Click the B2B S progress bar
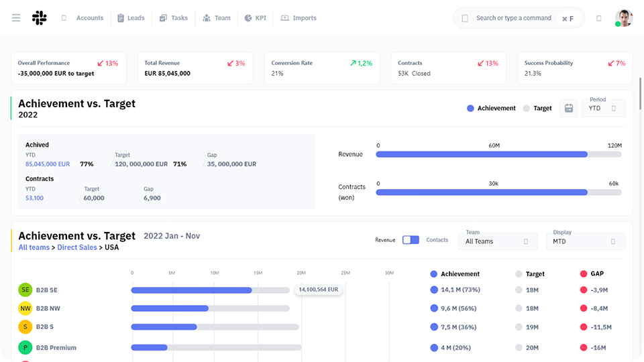The image size is (644, 362). tap(215, 327)
